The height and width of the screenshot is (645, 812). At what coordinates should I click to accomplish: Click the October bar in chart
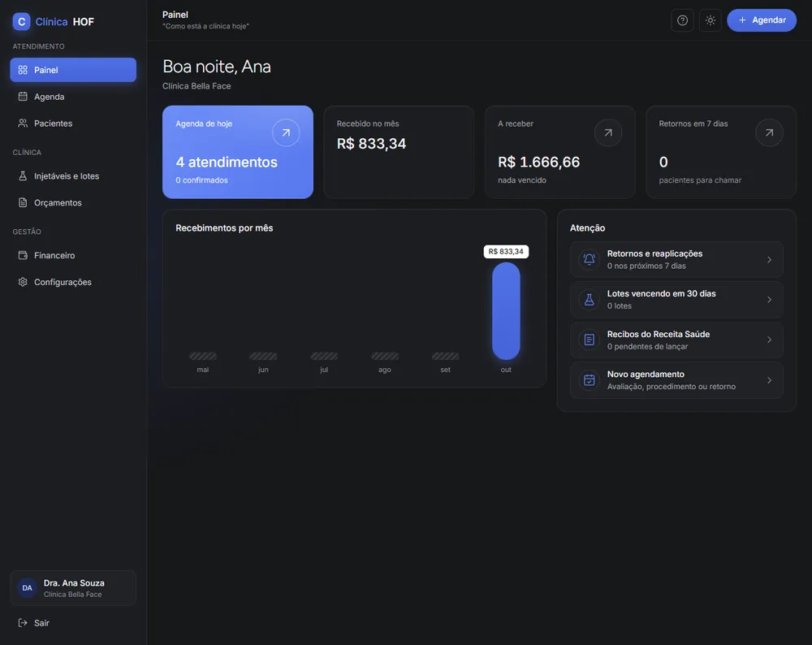(x=506, y=311)
